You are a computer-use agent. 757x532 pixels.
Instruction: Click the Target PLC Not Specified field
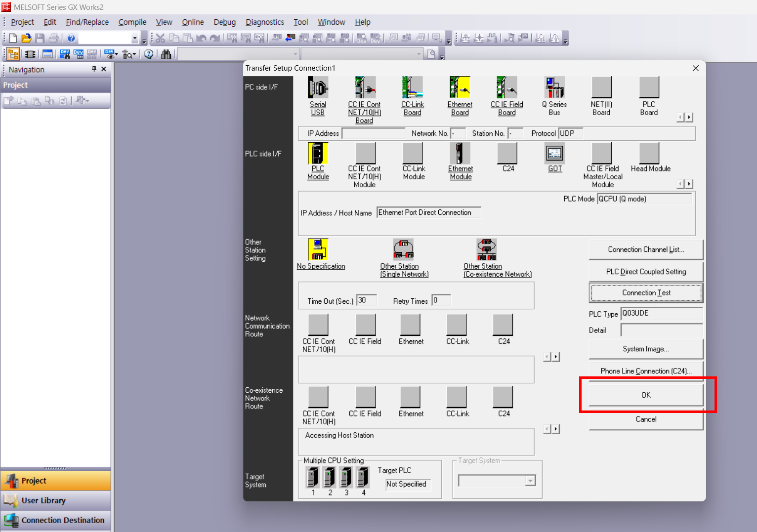point(408,485)
